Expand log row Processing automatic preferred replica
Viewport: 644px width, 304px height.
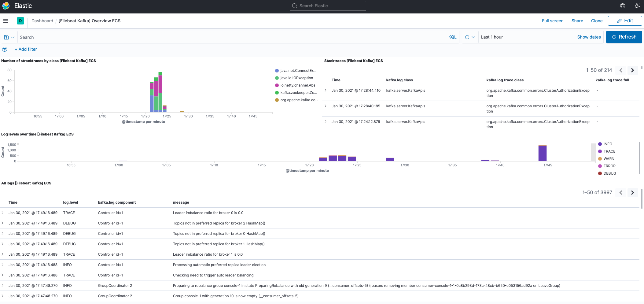[2, 265]
